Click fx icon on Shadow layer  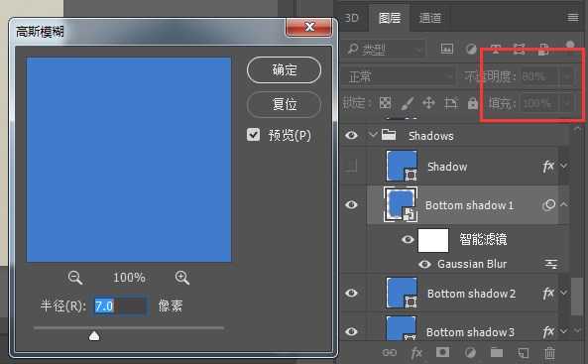pos(548,167)
